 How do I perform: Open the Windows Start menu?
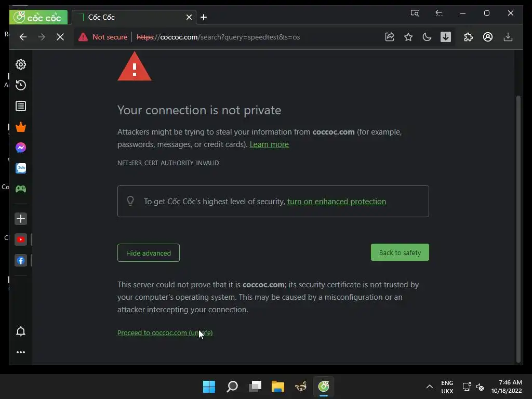pyautogui.click(x=209, y=387)
